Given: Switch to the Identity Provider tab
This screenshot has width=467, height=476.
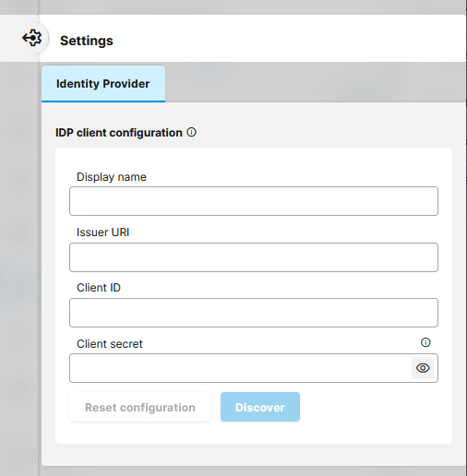Looking at the screenshot, I should click(103, 84).
